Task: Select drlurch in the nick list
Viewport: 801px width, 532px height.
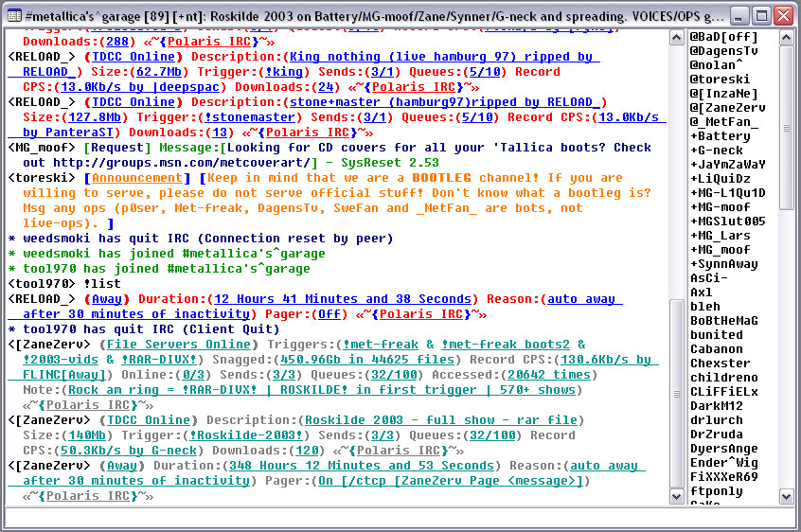Action: [717, 420]
